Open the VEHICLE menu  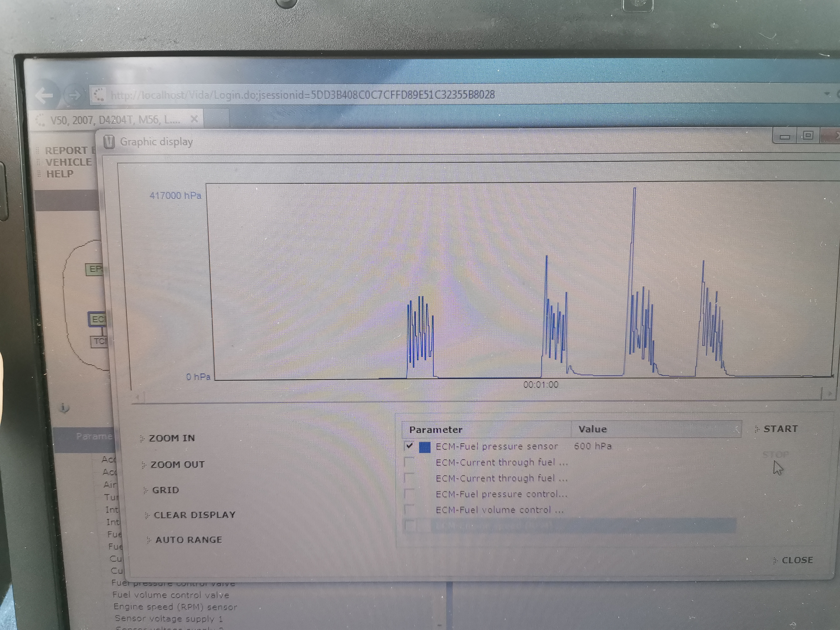point(68,162)
